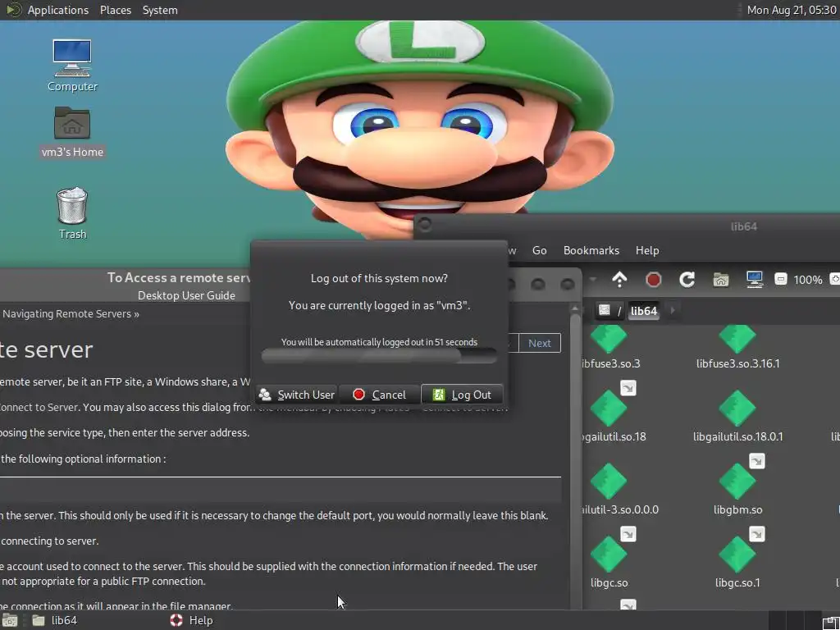Click the "Desktop User Guide" title text
This screenshot has height=630, width=840.
point(186,295)
